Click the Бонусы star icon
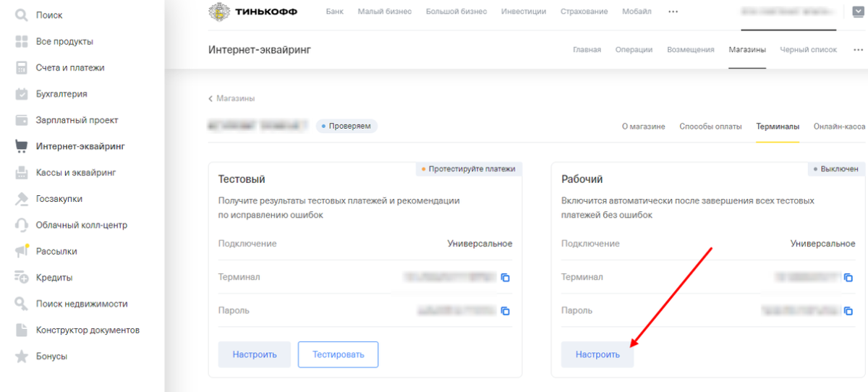The image size is (868, 392). (x=22, y=357)
